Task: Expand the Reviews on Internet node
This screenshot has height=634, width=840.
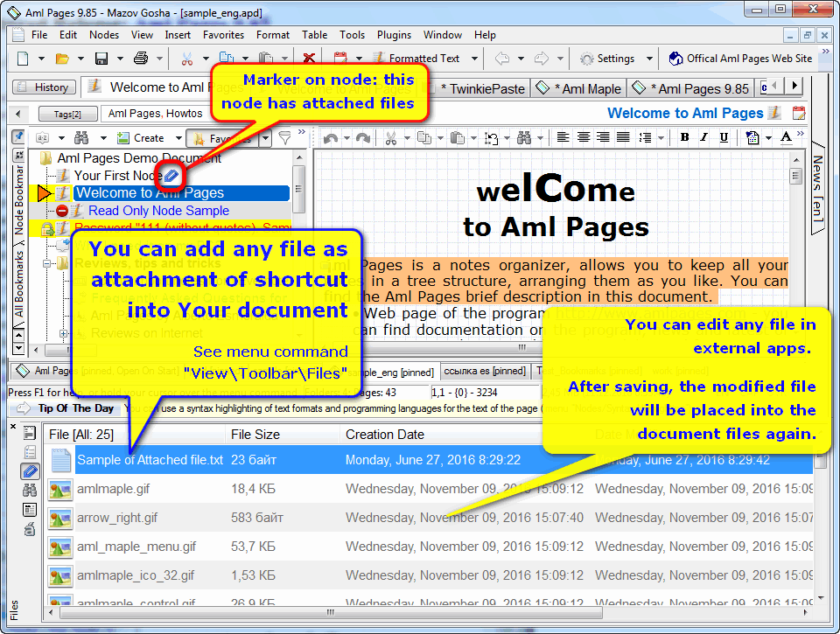Action: tap(63, 333)
